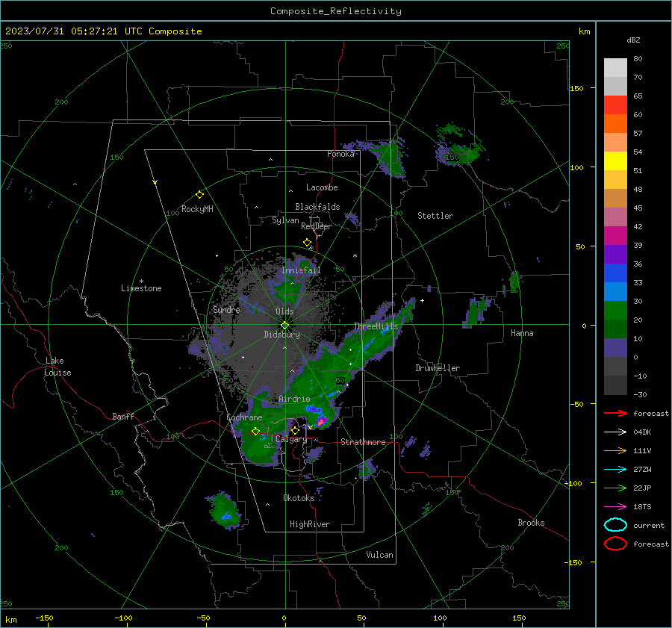
Task: Click the radar site diamond near Didsbury
Action: coord(284,326)
